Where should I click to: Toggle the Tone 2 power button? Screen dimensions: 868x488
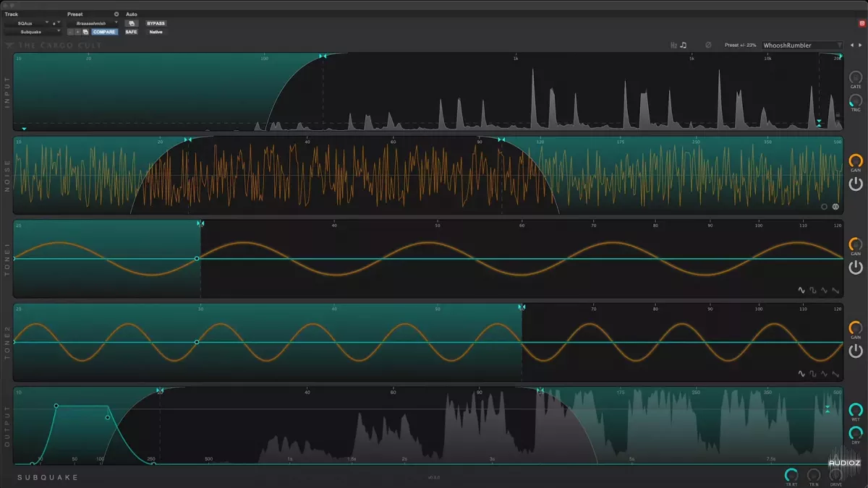click(x=856, y=351)
